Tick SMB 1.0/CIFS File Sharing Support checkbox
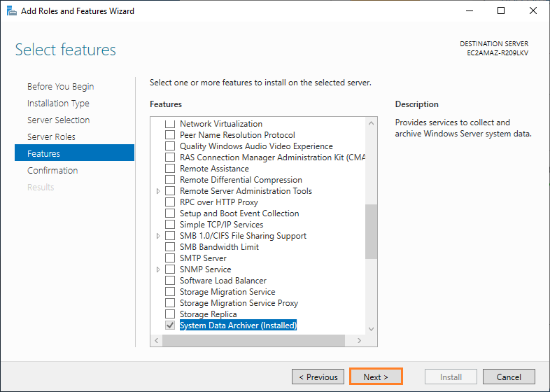The height and width of the screenshot is (392, 550). (x=170, y=236)
